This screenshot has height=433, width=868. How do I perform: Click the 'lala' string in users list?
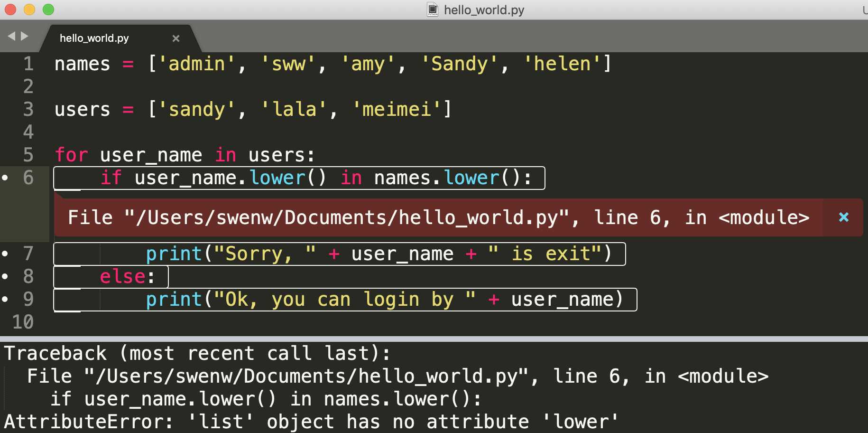294,109
